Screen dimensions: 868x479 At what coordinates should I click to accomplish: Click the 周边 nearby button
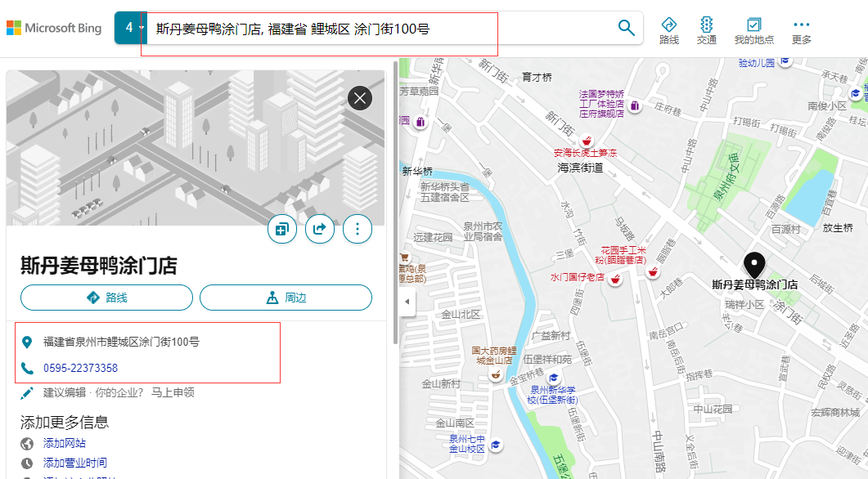(286, 298)
